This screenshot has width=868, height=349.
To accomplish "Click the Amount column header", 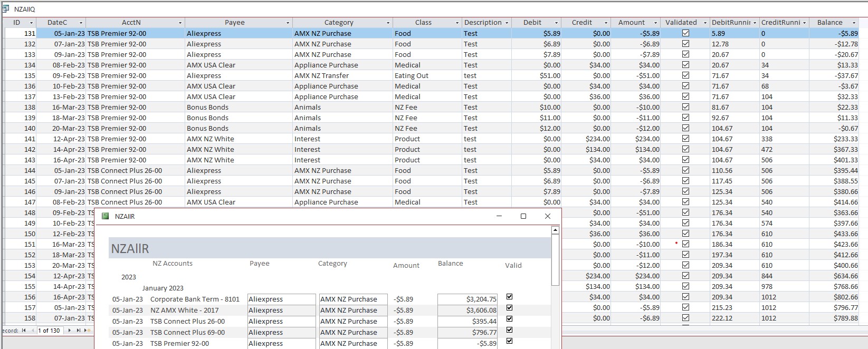I will [631, 23].
